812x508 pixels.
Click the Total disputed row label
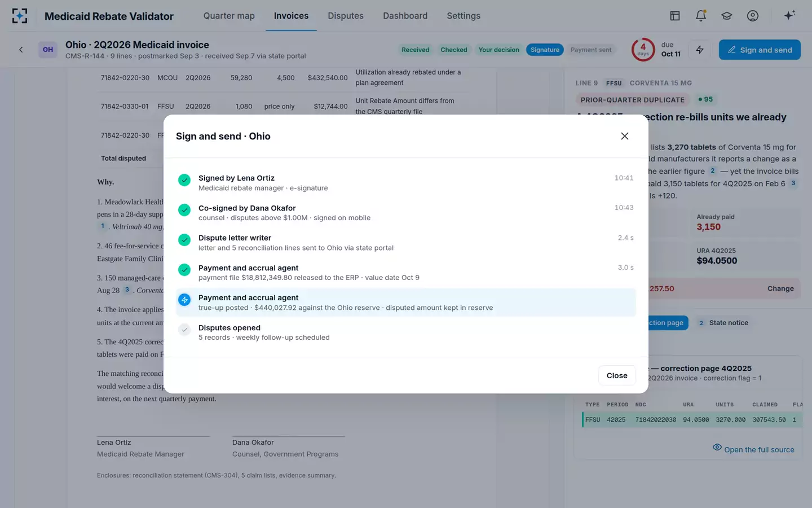123,159
